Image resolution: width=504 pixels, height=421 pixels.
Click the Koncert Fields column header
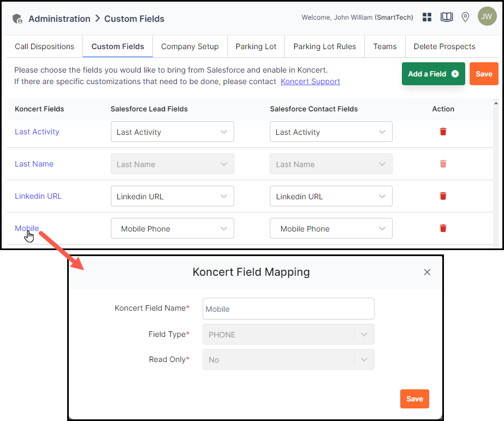point(39,109)
